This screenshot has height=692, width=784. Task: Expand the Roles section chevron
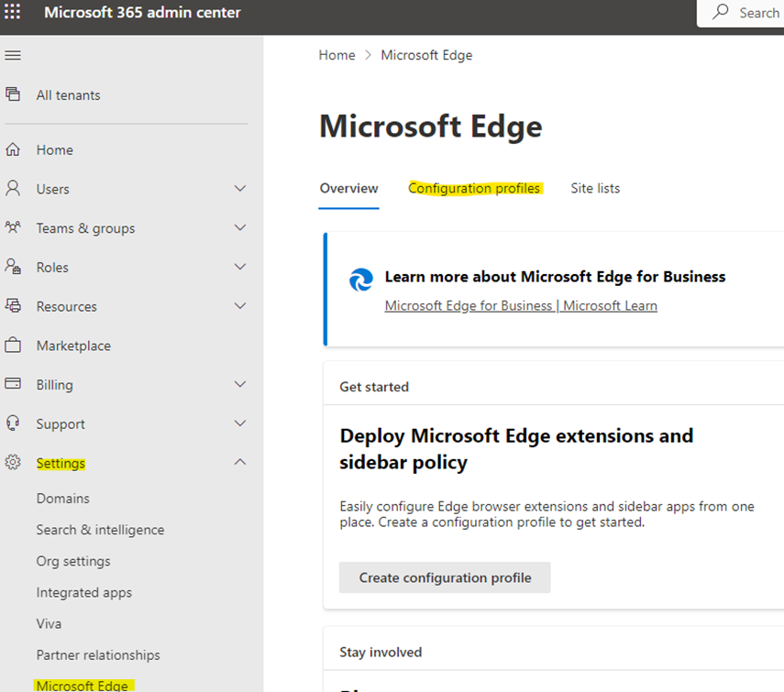240,267
